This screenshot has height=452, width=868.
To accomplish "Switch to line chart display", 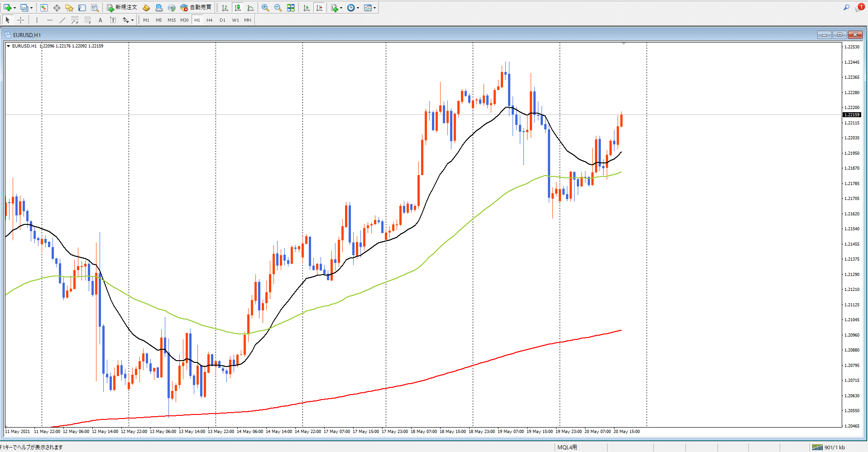I will pyautogui.click(x=250, y=8).
